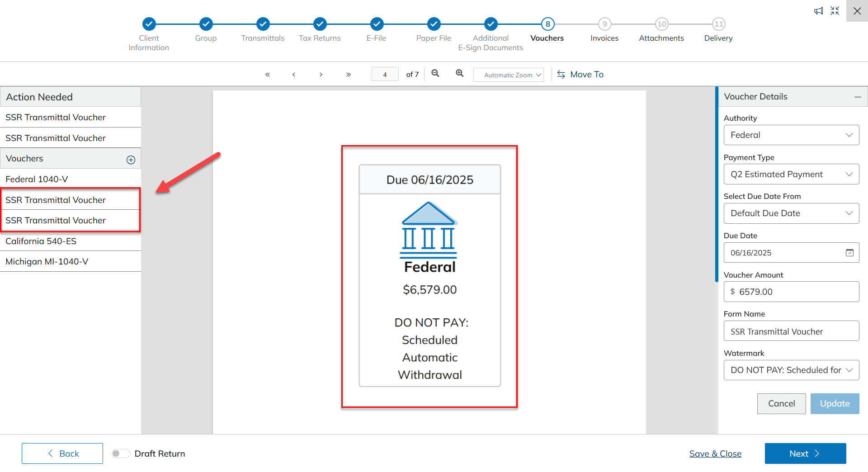Switch to the Tax Returns step

pos(320,24)
